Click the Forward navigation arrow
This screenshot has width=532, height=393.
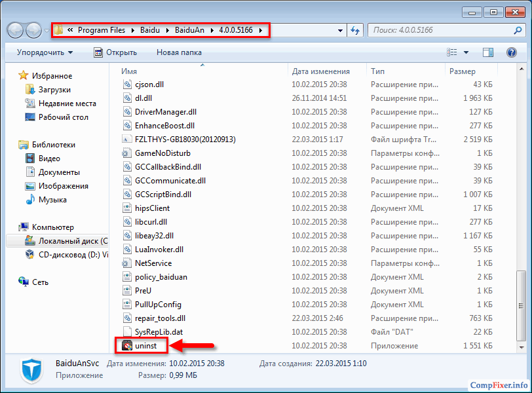33,31
